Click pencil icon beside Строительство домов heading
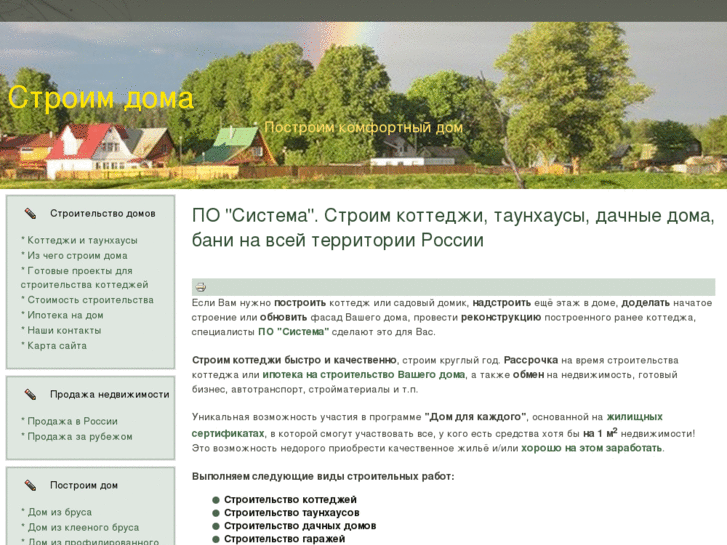Image resolution: width=727 pixels, height=545 pixels. 30,214
